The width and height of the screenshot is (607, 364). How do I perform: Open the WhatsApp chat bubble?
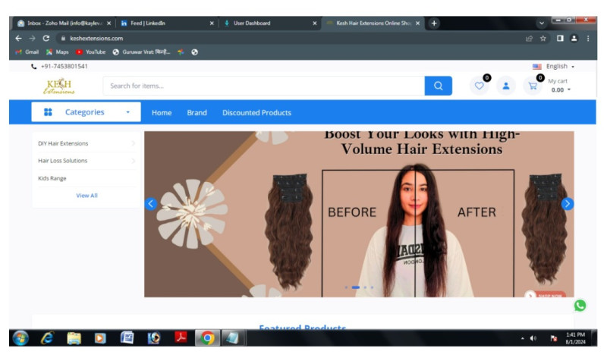[580, 306]
